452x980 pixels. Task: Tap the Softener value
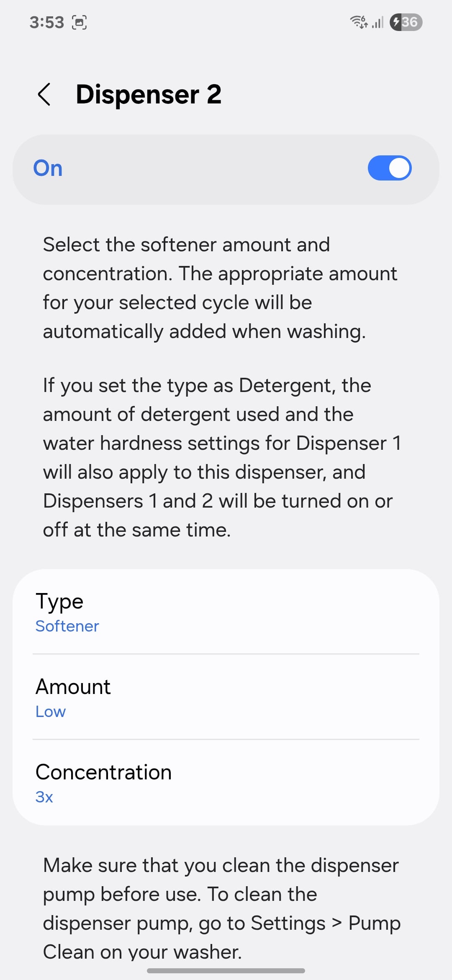pyautogui.click(x=67, y=626)
